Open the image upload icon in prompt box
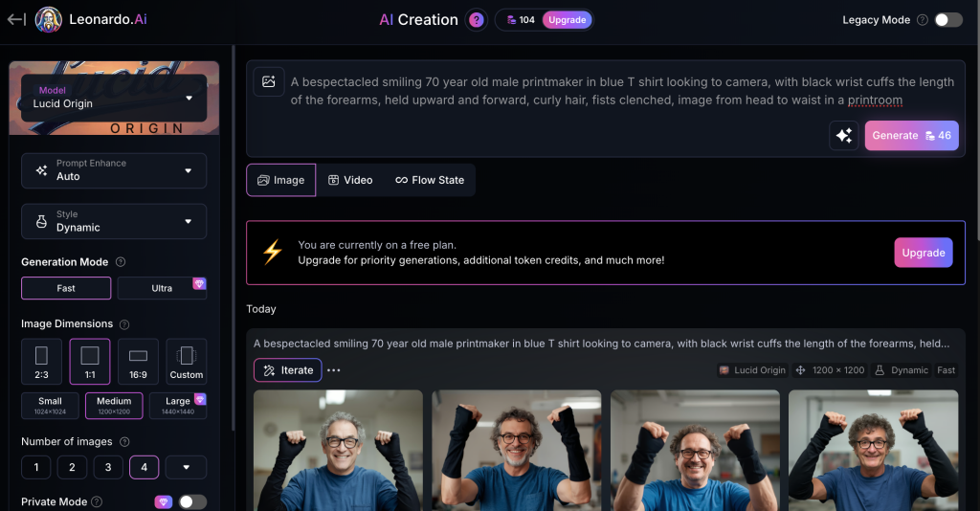This screenshot has width=980, height=511. pos(269,82)
